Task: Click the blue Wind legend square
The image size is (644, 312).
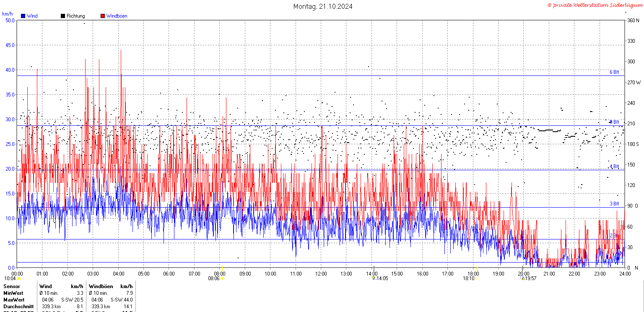Action: 23,16
